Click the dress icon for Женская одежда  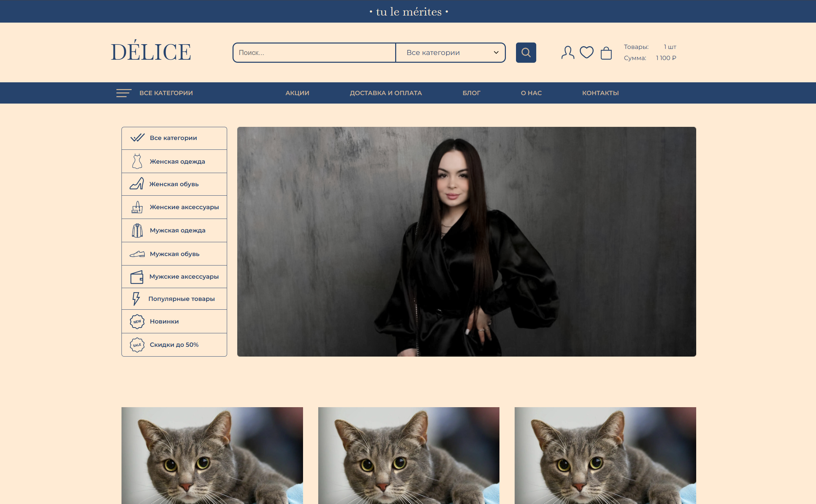(137, 161)
